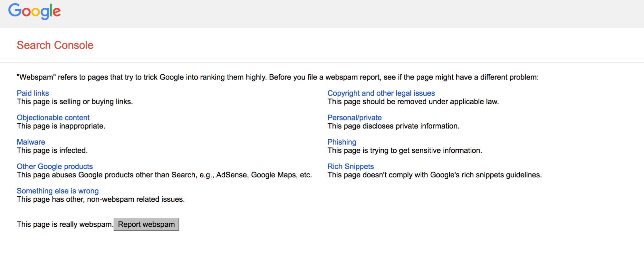Click text 'This page discloses private information.'
Screen dimensions: 644x253
point(393,126)
